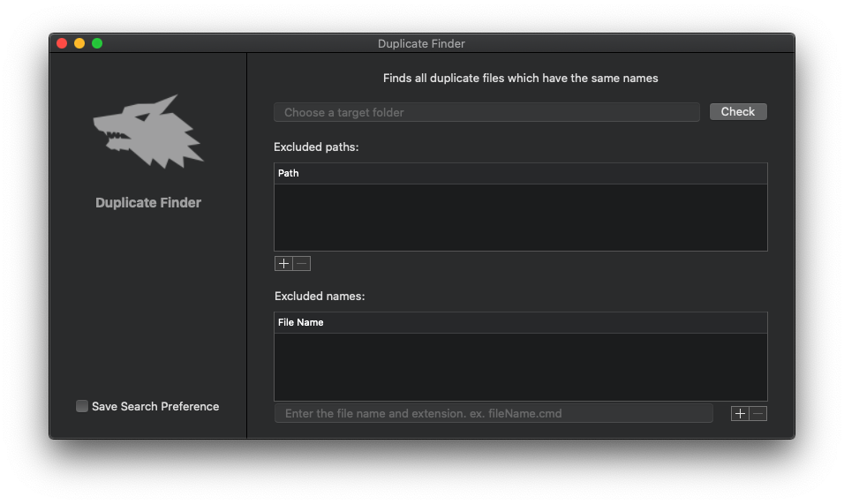Click the file name and extension input
The image size is (844, 504).
pyautogui.click(x=494, y=413)
